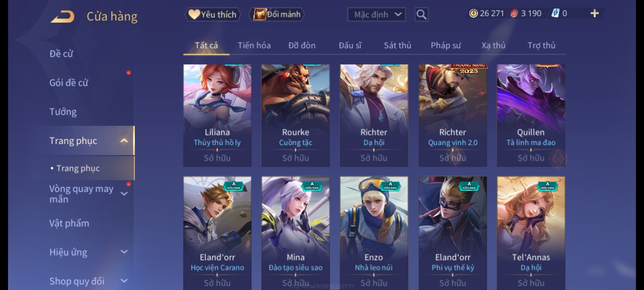Tap the plus icon to add currency
Screen dimensions: 644x290
point(595,13)
